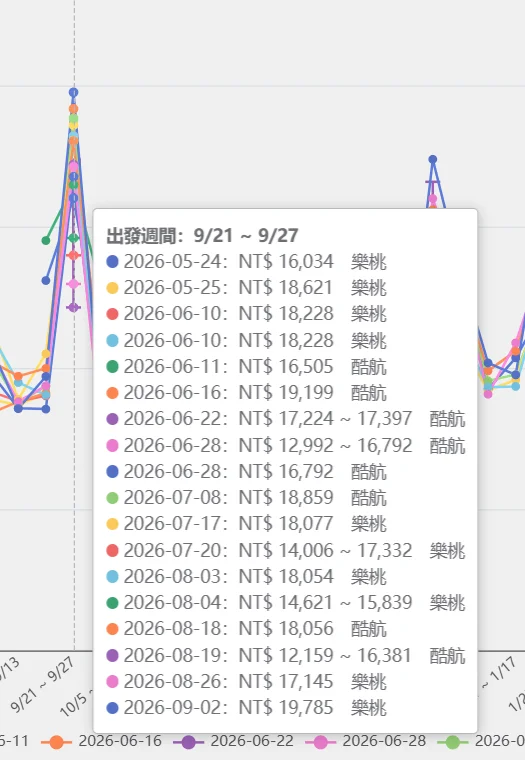525x760 pixels.
Task: Toggle the 2026-06-16 series in the legend
Action: click(x=102, y=741)
